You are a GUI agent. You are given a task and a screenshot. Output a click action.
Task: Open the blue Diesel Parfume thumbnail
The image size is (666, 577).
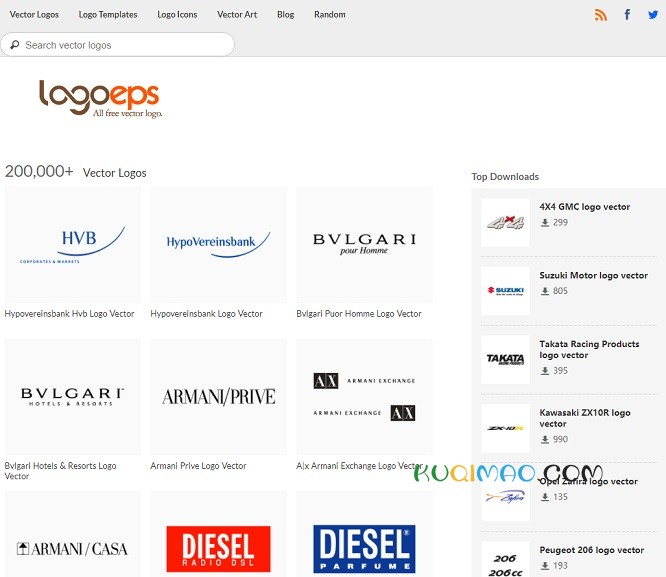click(364, 535)
